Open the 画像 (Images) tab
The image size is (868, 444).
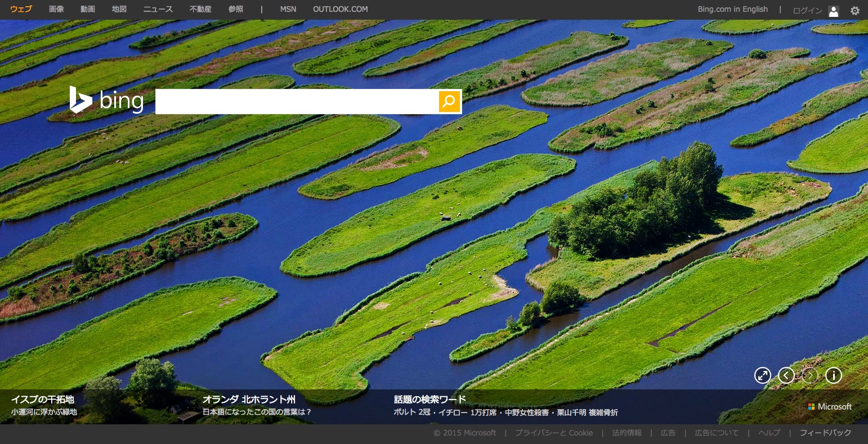pyautogui.click(x=56, y=9)
